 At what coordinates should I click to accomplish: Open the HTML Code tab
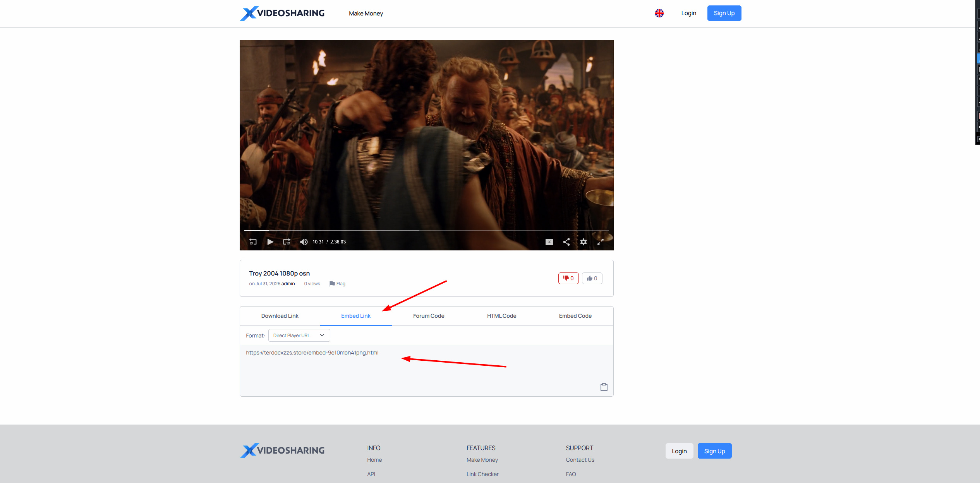click(502, 316)
